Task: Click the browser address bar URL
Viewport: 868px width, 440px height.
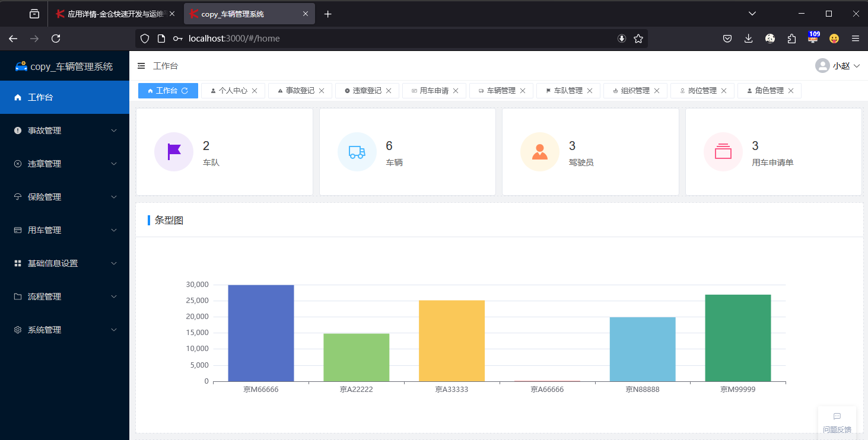Action: (234, 39)
